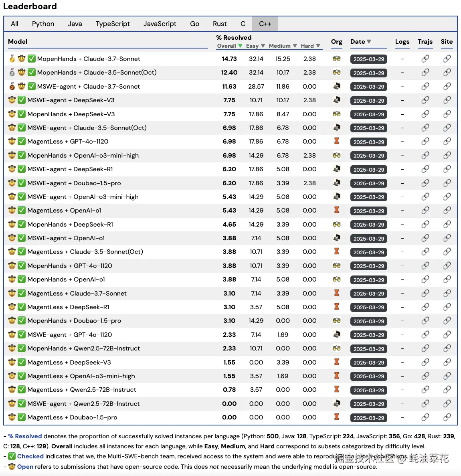Sort by Easy resolved percentage
Image resolution: width=461 pixels, height=476 pixels.
coord(255,46)
